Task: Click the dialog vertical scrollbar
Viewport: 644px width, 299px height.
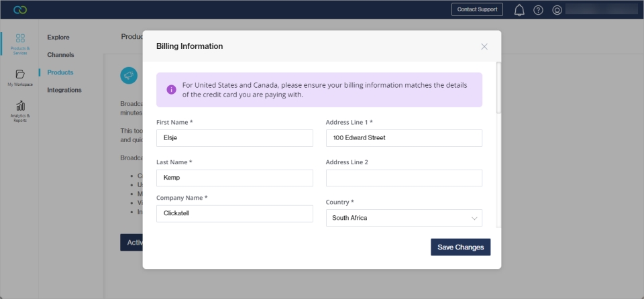Action: click(498, 87)
